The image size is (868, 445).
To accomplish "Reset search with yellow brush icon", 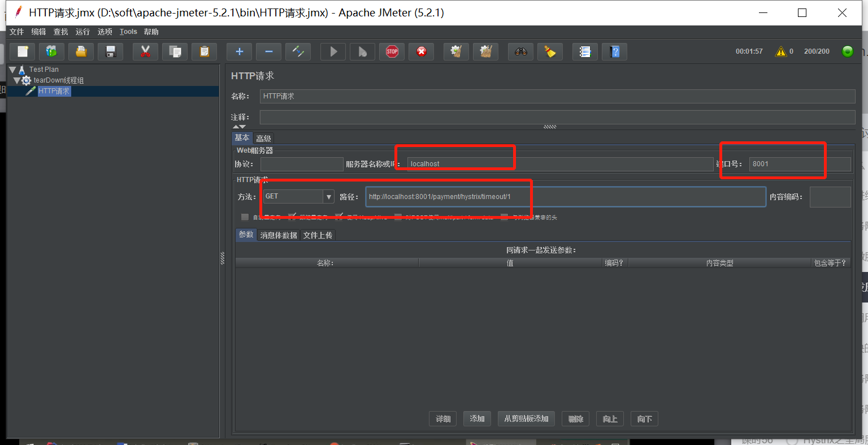I will (550, 51).
